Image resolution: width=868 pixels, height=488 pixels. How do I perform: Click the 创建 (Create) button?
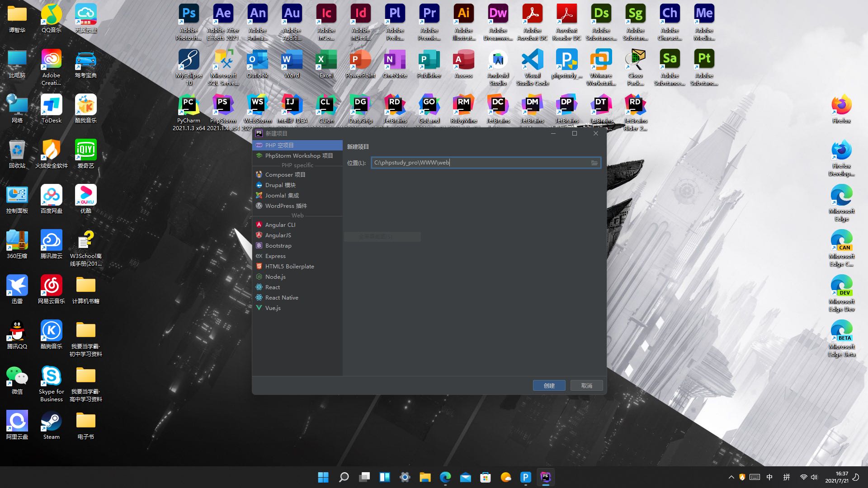[x=549, y=385]
